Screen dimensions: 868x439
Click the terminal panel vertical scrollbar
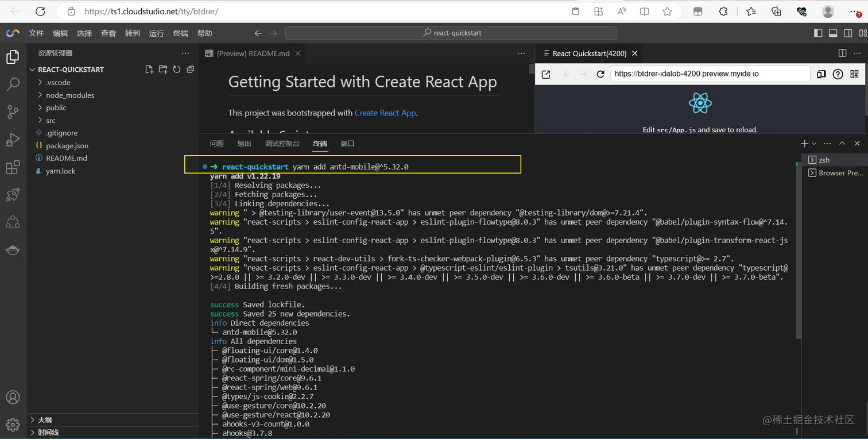tap(798, 252)
